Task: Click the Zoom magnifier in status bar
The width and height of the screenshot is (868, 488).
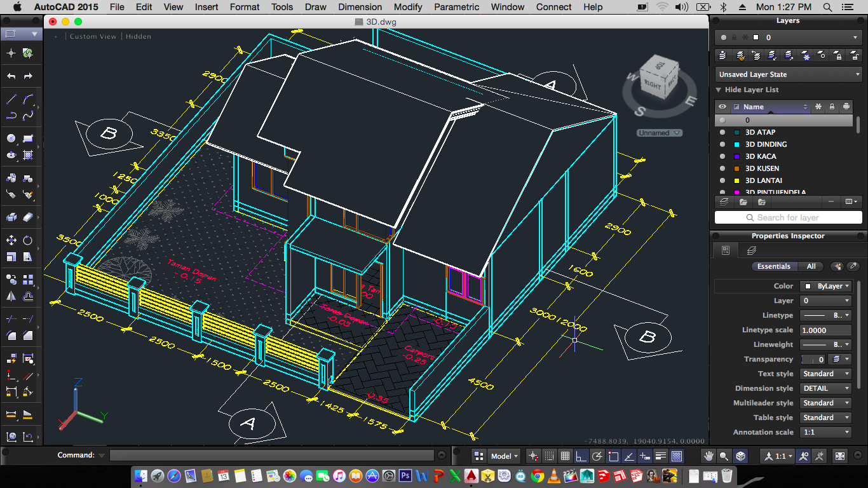Action: click(724, 456)
